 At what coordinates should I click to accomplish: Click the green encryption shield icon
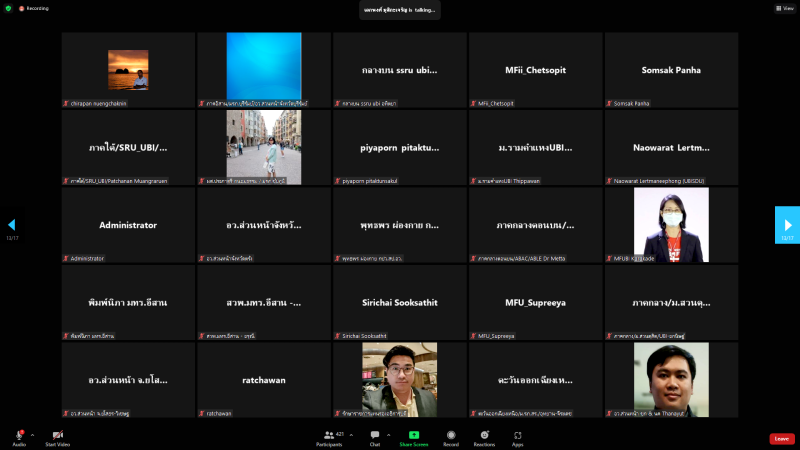[x=7, y=7]
